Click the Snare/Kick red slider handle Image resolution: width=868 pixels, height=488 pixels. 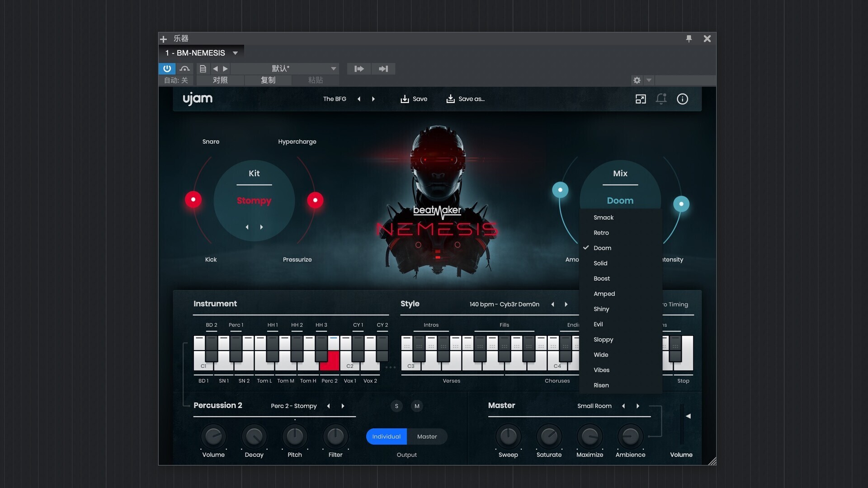click(x=193, y=199)
